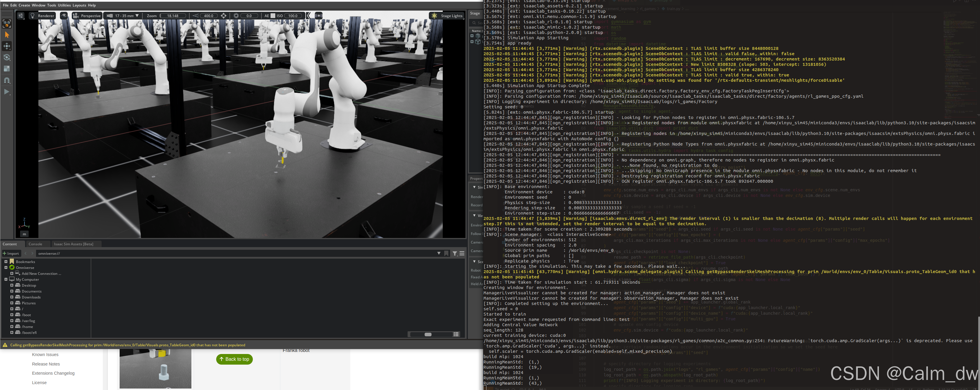The image size is (980, 390).
Task: Switch to the Console tab
Action: pos(35,244)
